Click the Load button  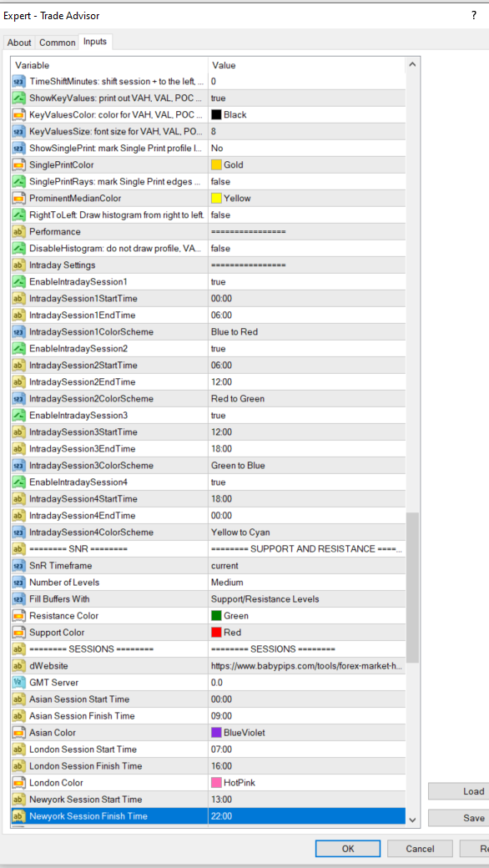tap(459, 791)
